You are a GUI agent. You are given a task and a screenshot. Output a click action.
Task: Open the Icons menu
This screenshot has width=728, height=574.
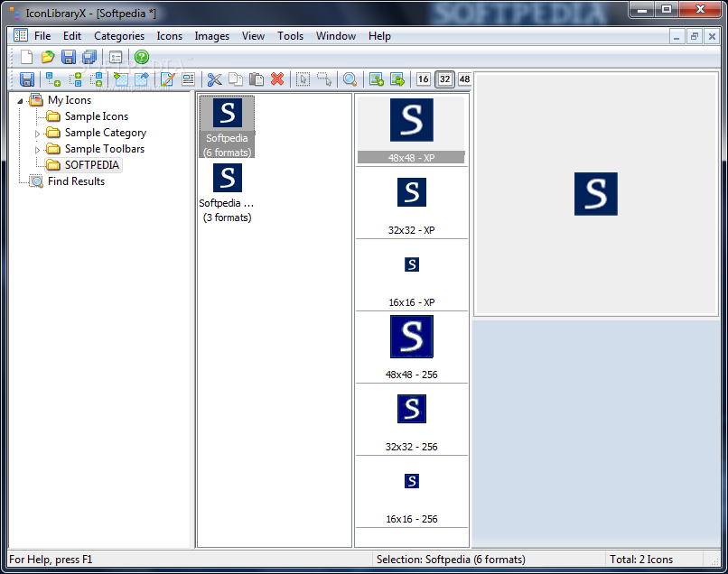tap(170, 36)
